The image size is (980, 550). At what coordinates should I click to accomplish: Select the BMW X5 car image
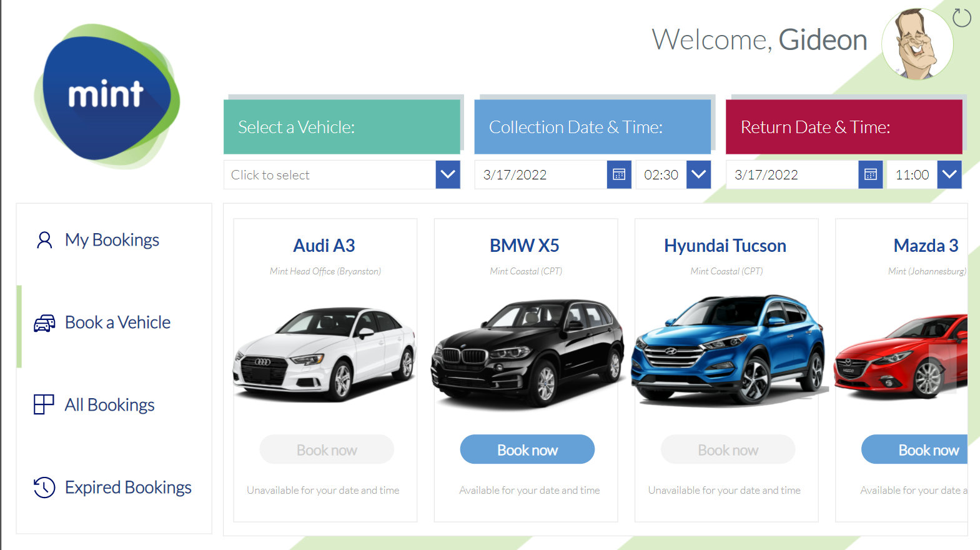527,353
